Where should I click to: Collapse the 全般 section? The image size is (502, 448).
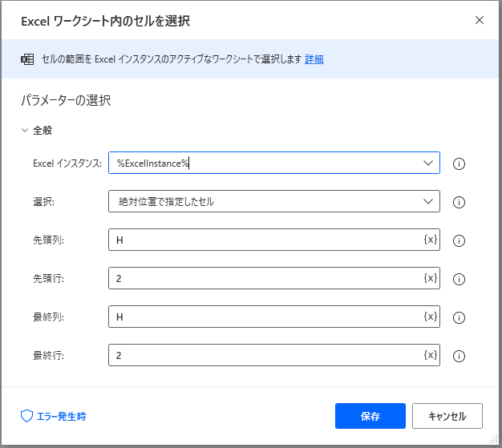25,130
